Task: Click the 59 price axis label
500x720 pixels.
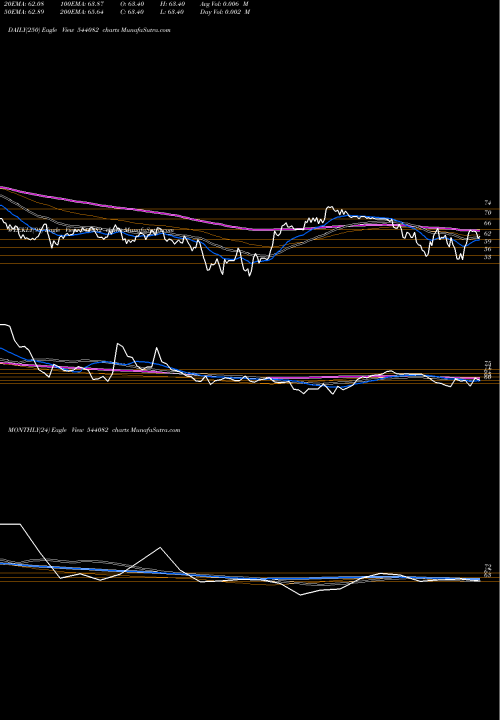Action: pyautogui.click(x=488, y=241)
